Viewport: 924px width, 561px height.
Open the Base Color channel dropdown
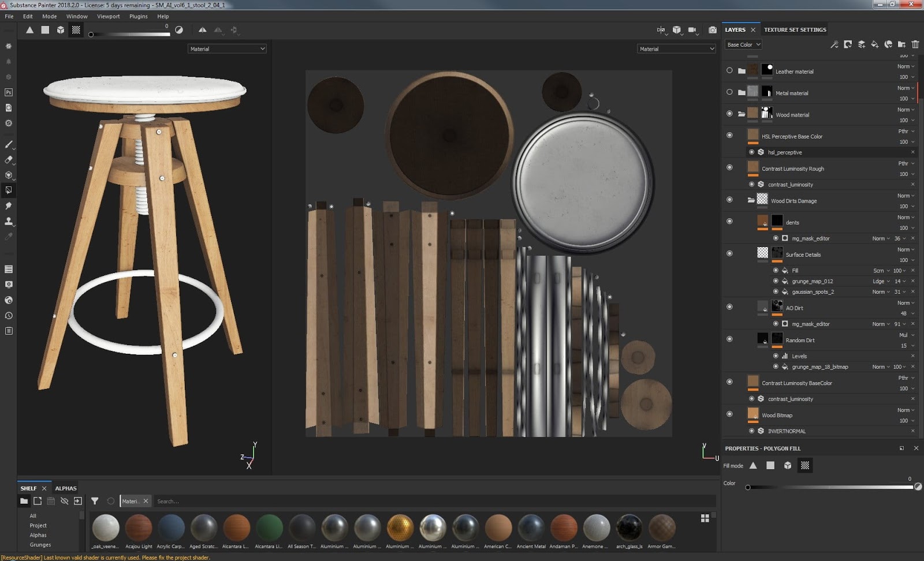pos(743,44)
